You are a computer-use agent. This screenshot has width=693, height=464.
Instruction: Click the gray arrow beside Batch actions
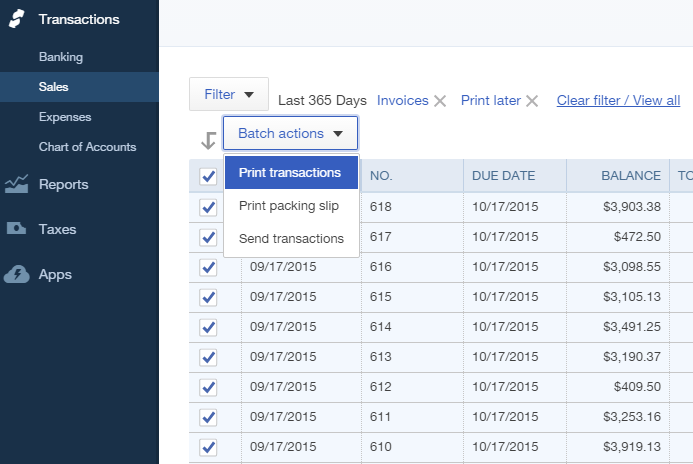(208, 140)
